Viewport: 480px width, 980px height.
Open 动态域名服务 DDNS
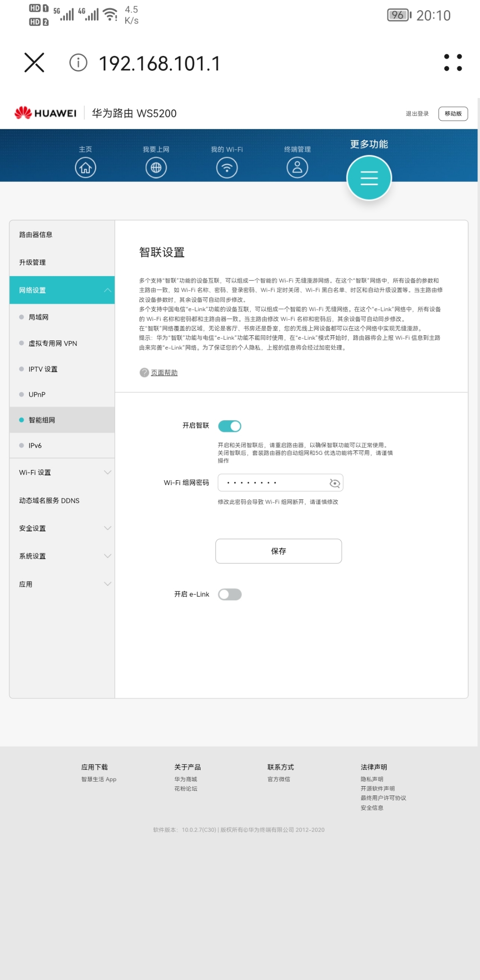[62, 501]
